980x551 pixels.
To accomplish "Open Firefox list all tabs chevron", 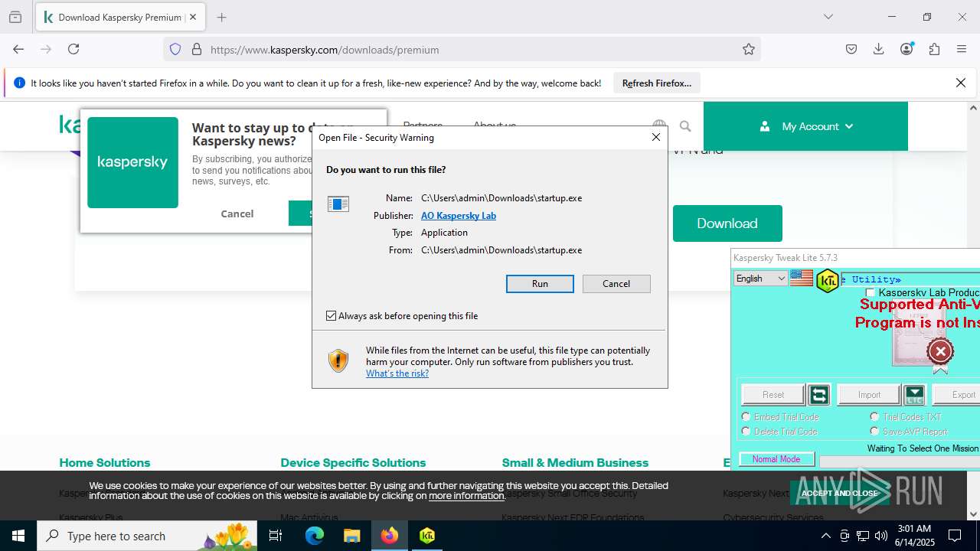I will pyautogui.click(x=828, y=17).
